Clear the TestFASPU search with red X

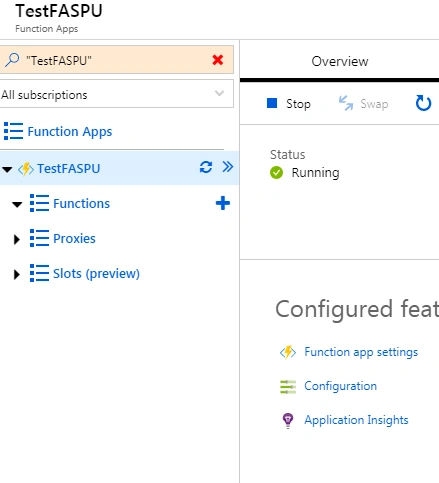coord(218,60)
